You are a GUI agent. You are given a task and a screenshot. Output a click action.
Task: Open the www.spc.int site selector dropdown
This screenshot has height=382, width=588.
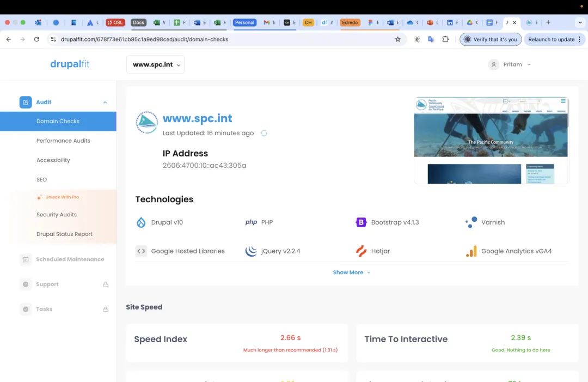click(156, 64)
